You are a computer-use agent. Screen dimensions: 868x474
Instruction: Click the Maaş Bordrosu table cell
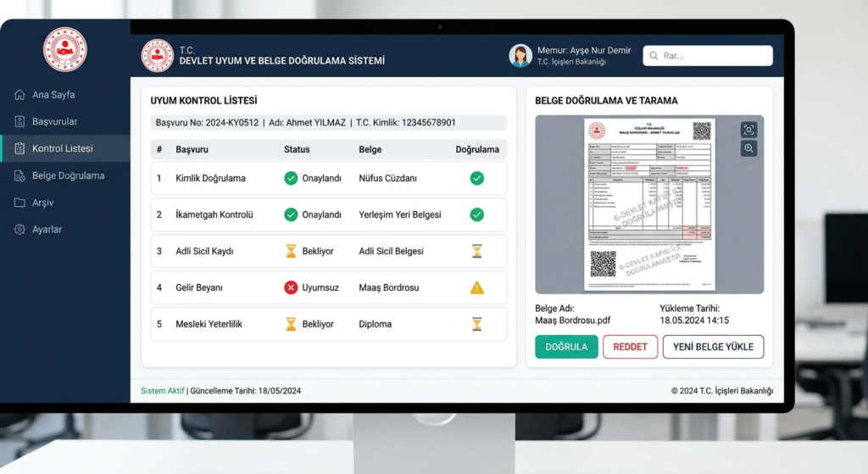pyautogui.click(x=388, y=288)
